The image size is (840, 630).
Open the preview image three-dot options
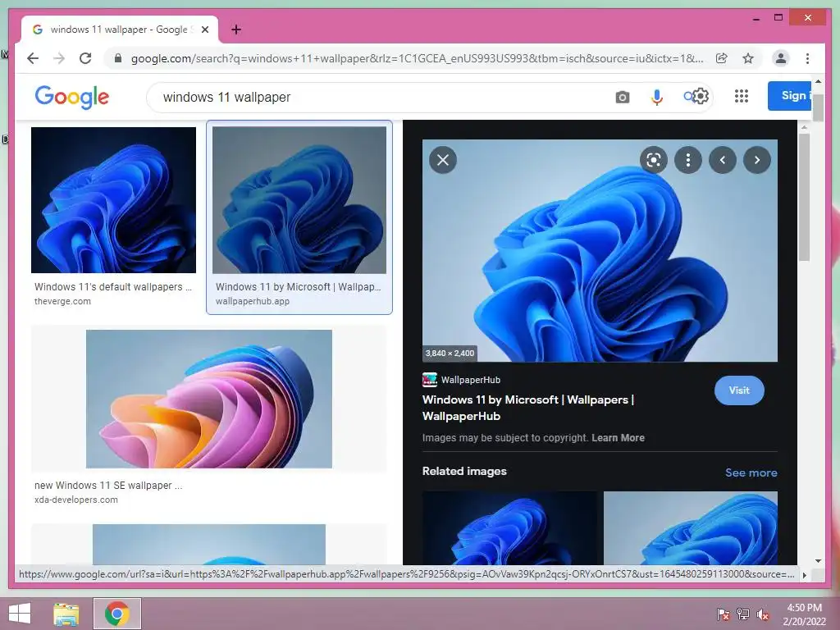coord(688,160)
